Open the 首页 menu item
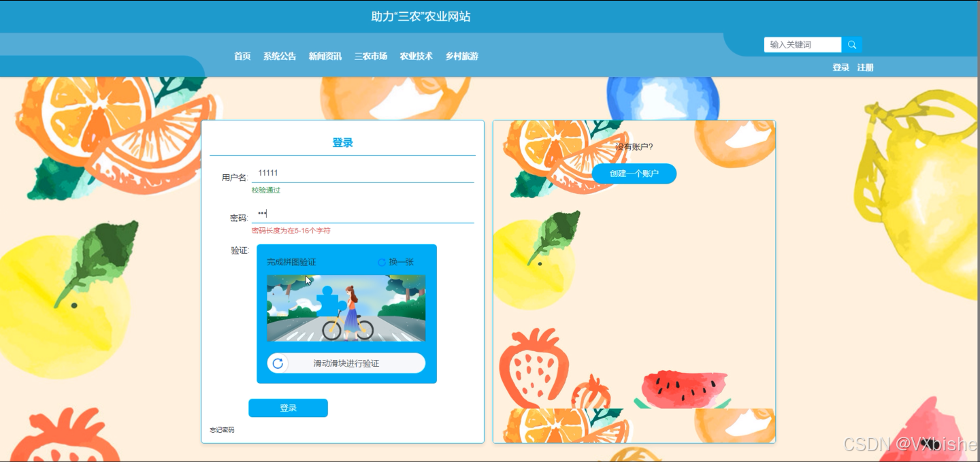 (242, 56)
